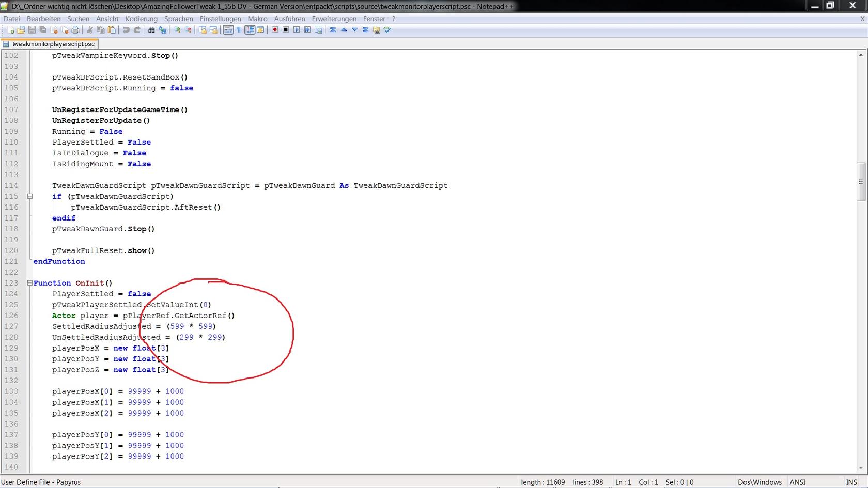The width and height of the screenshot is (868, 488).
Task: Toggle the indent guide toolbar button
Action: pyautogui.click(x=250, y=30)
